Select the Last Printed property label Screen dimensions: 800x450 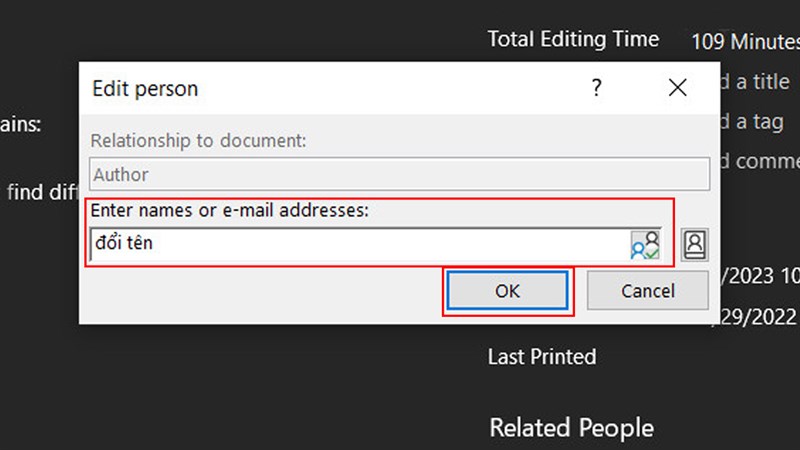[x=541, y=356]
